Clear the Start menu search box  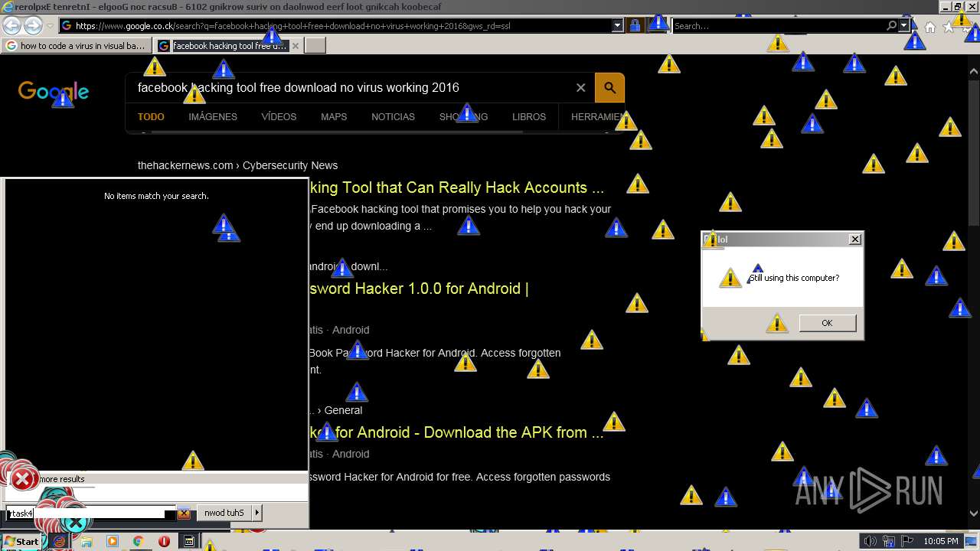click(184, 514)
